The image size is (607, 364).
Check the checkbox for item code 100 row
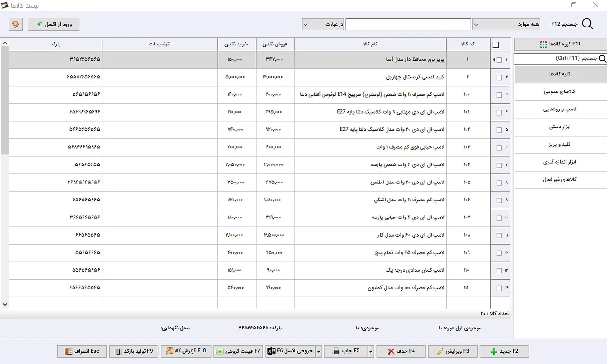pos(499,95)
